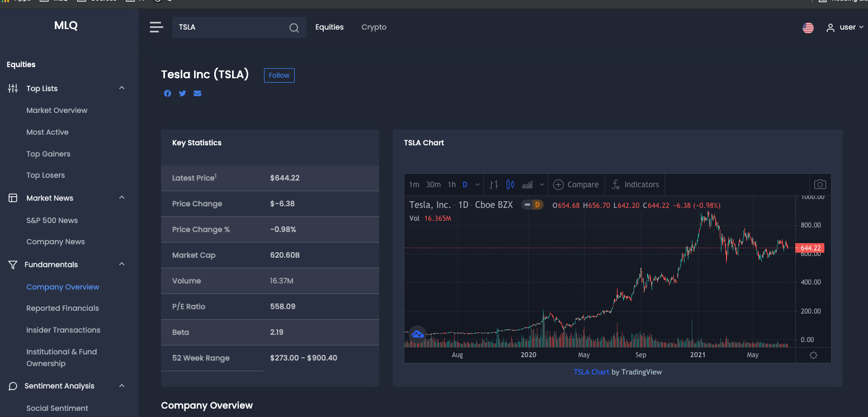This screenshot has width=868, height=417.
Task: Open Insider Transactions
Action: [x=63, y=330]
